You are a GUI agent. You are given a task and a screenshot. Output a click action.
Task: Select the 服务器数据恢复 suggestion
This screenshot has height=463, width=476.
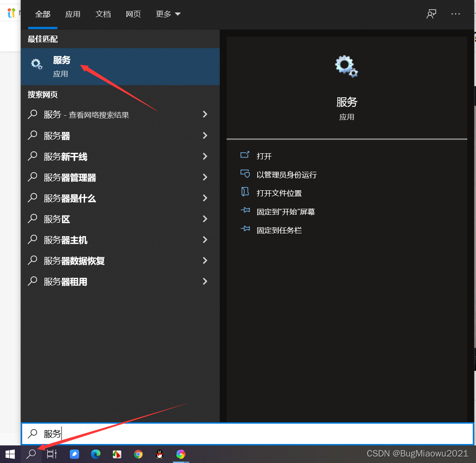click(120, 261)
